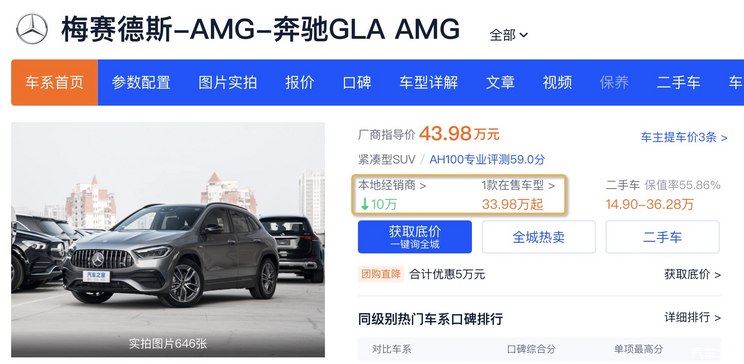Open the GLA AMG car photo gallery
Screen dimensions: 744x364
(x=168, y=240)
